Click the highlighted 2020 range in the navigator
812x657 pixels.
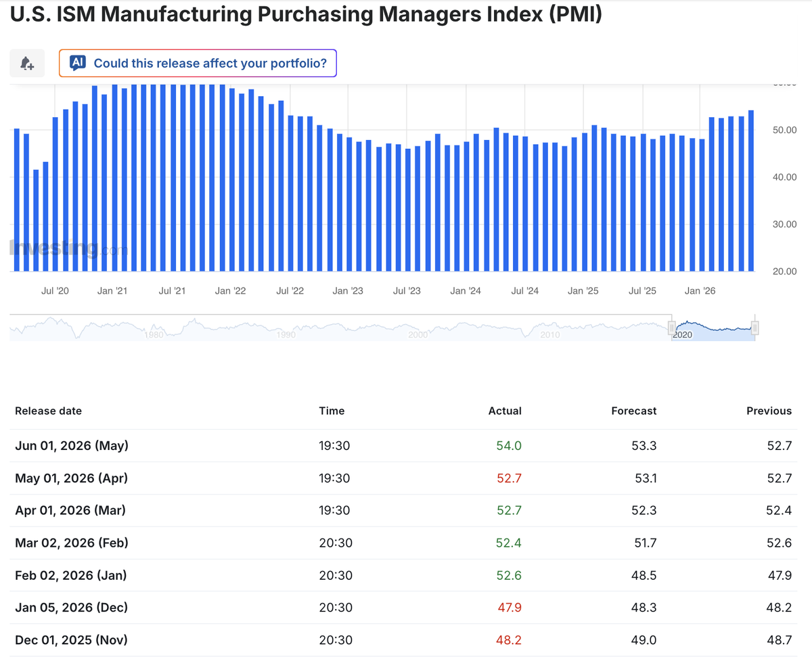(713, 328)
